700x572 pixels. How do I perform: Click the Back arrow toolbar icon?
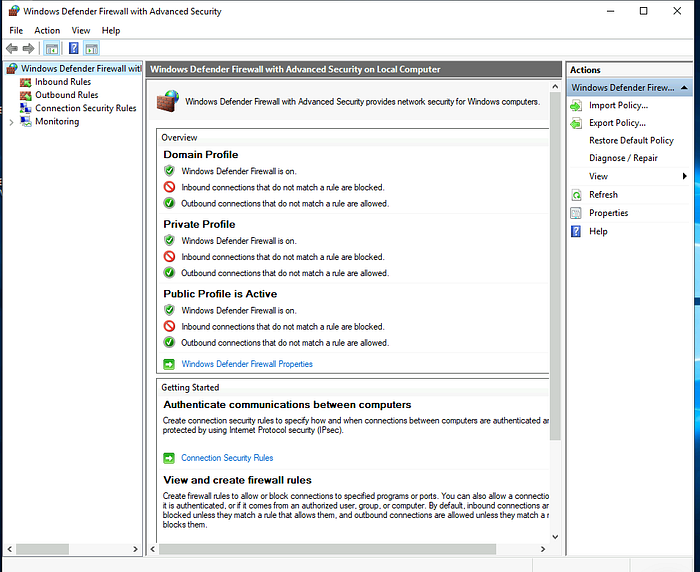tap(12, 48)
